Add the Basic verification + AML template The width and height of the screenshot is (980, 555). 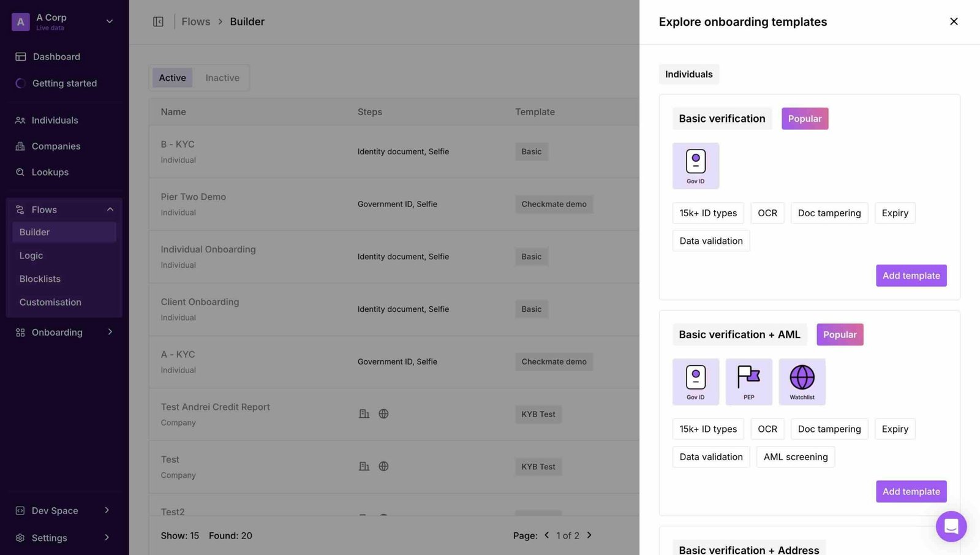911,491
